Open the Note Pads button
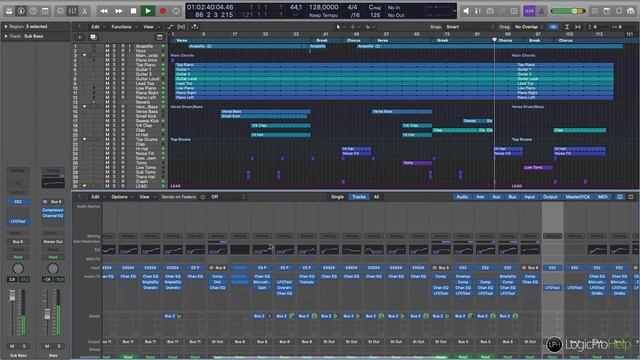The image size is (640, 360). click(x=607, y=11)
